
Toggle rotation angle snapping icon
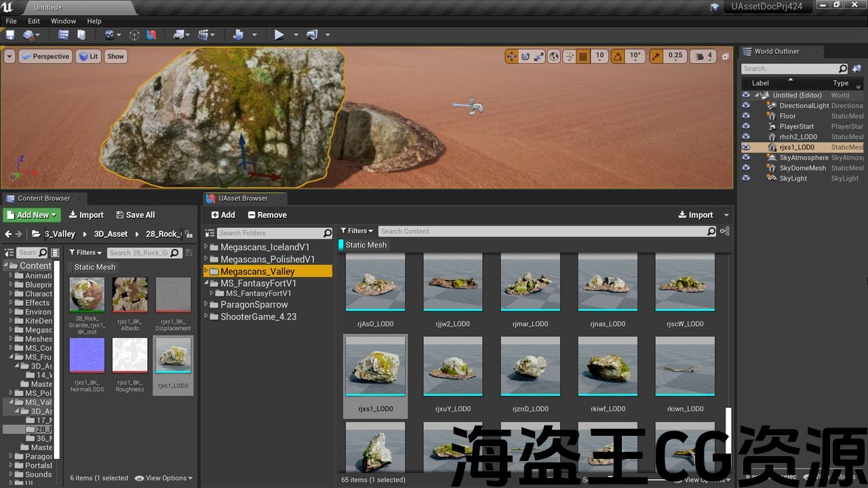[618, 57]
